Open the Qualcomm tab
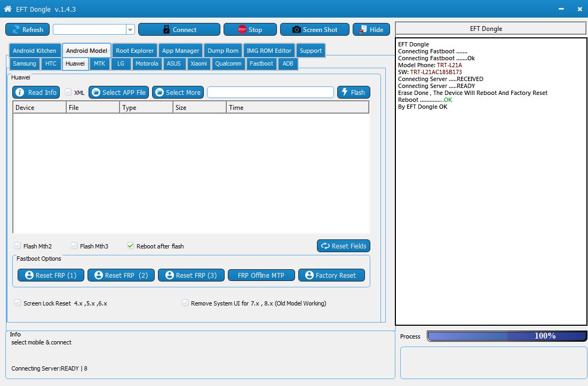 [x=228, y=63]
